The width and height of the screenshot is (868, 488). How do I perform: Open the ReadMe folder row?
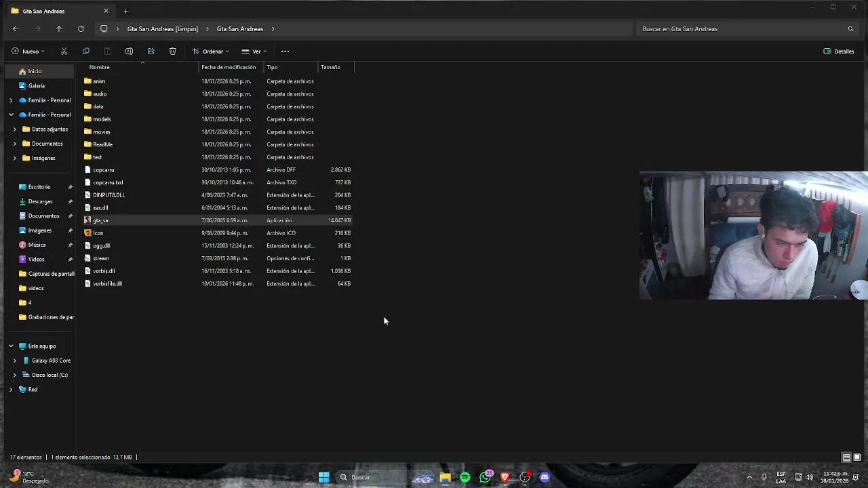coord(217,144)
